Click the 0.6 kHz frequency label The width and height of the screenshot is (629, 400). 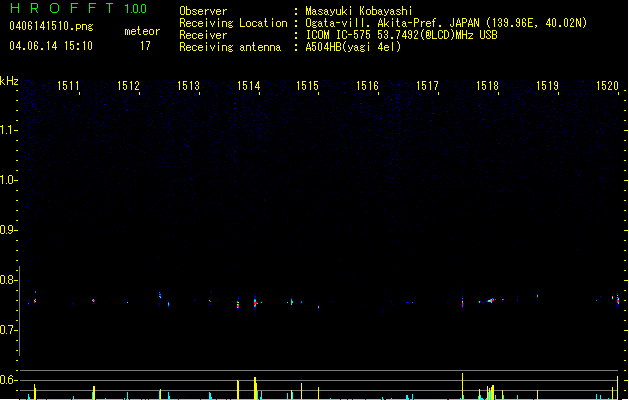click(8, 380)
